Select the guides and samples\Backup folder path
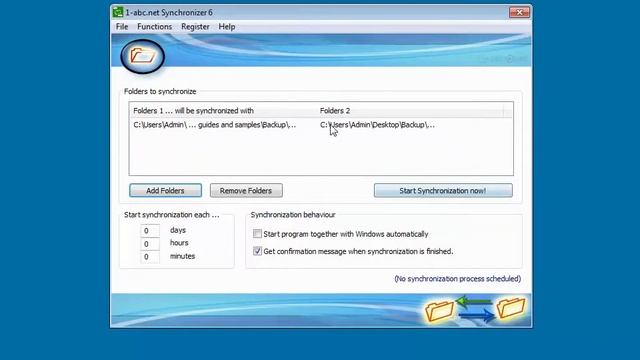Image resolution: width=640 pixels, height=360 pixels. click(x=215, y=125)
